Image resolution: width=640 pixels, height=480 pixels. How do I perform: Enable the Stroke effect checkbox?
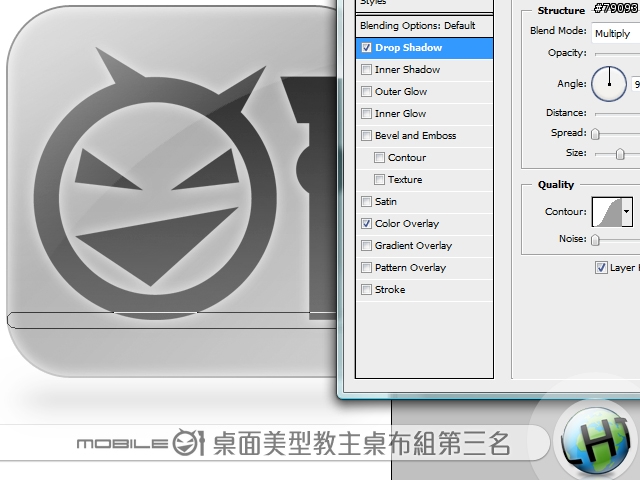366,290
